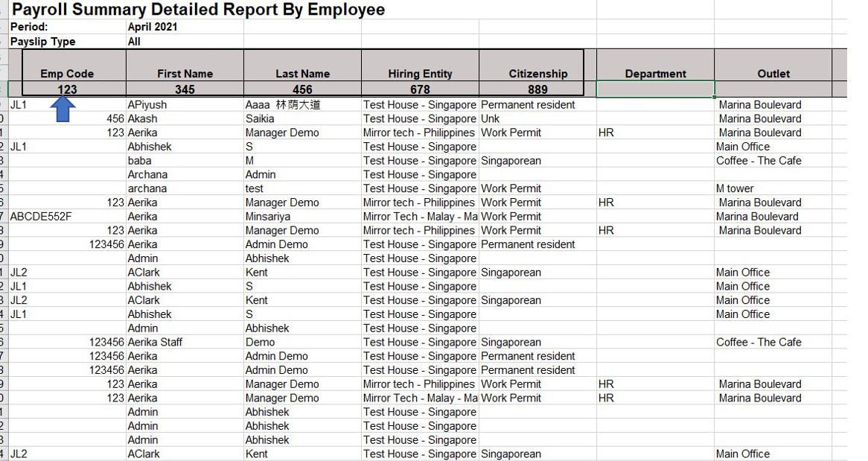The image size is (868, 461).
Task: Select the April 2021 period cell
Action: point(185,27)
